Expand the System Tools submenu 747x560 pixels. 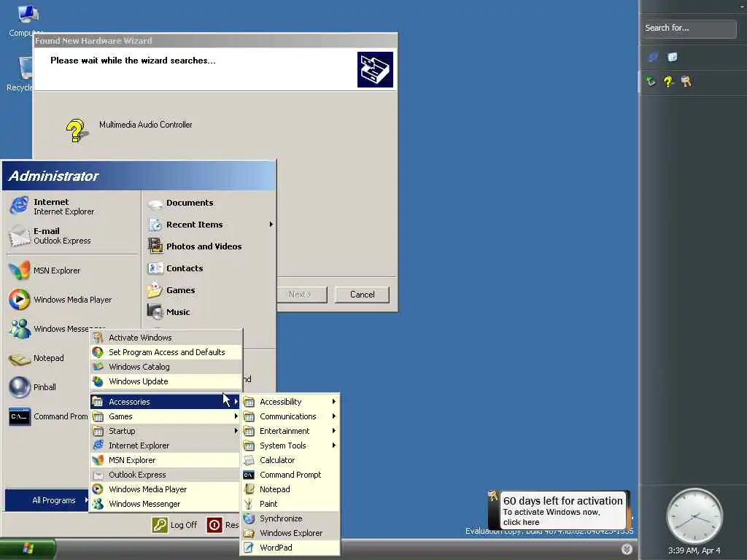point(290,446)
